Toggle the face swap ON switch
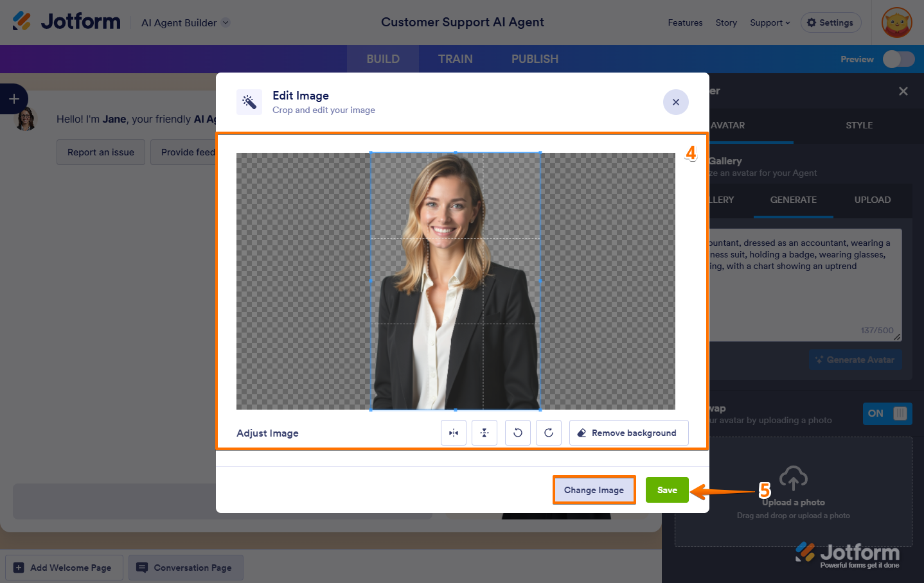Image resolution: width=924 pixels, height=583 pixels. click(x=887, y=413)
